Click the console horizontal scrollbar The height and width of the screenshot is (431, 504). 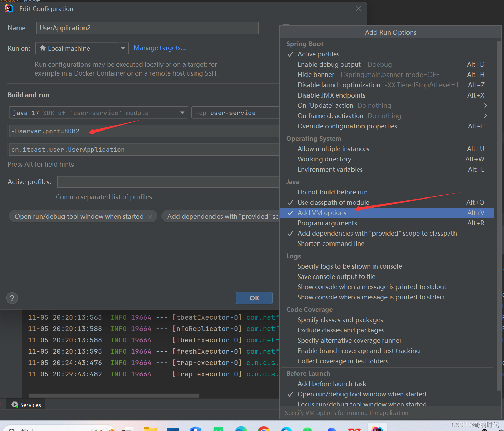tap(114, 395)
